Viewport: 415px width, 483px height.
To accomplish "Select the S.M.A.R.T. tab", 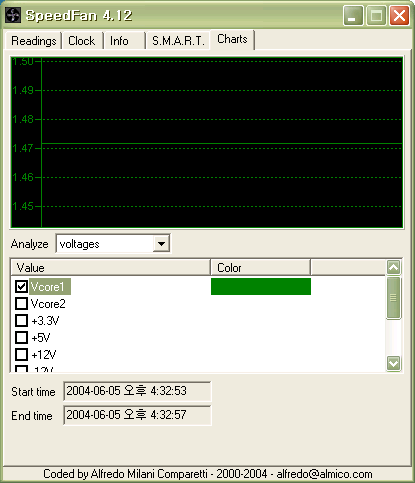I will tap(178, 41).
